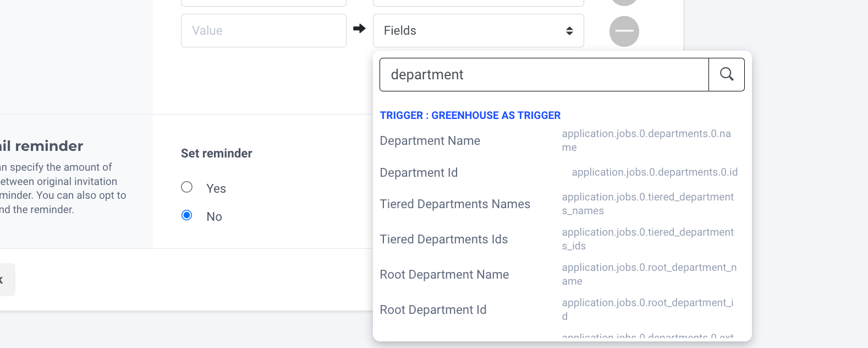Click the search magnifier icon
Screen dimensions: 868x348
point(727,74)
